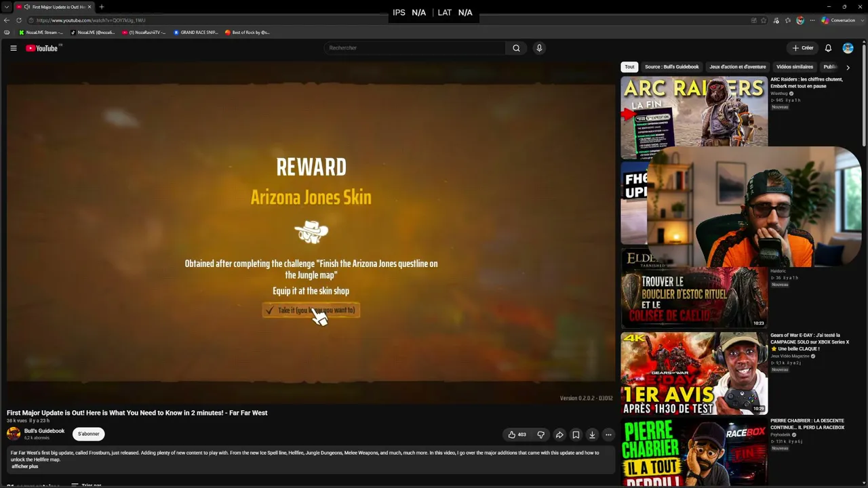The height and width of the screenshot is (488, 868).
Task: Reload the page with refresh icon
Action: coord(18,20)
